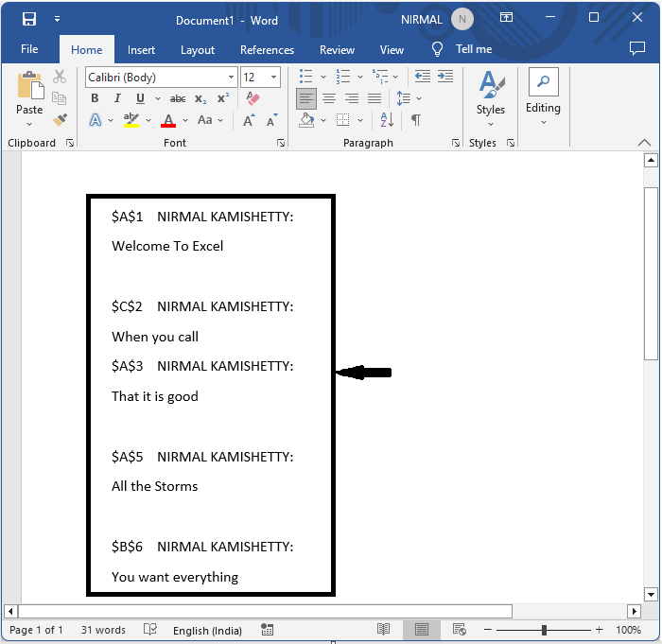Click the Save icon in title bar
This screenshot has height=644, width=662.
29,19
